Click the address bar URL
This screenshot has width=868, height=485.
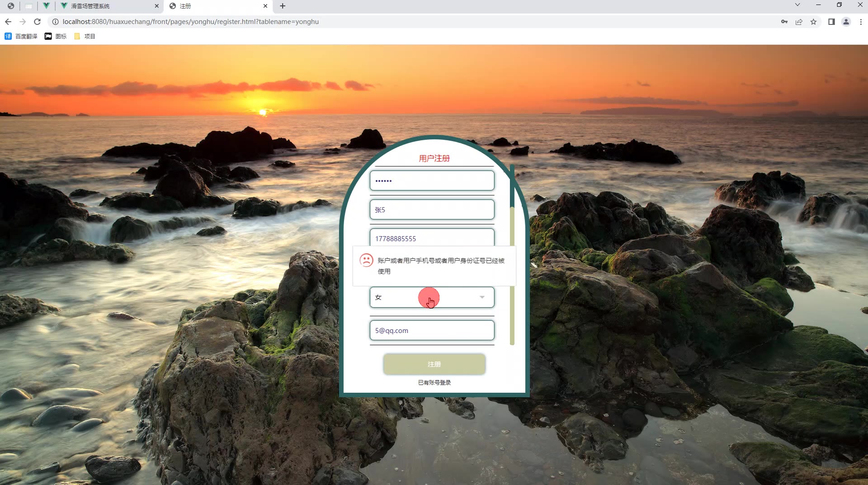190,22
